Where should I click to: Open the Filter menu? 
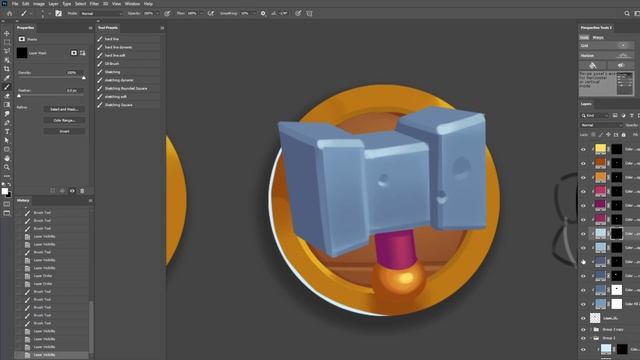coord(94,4)
